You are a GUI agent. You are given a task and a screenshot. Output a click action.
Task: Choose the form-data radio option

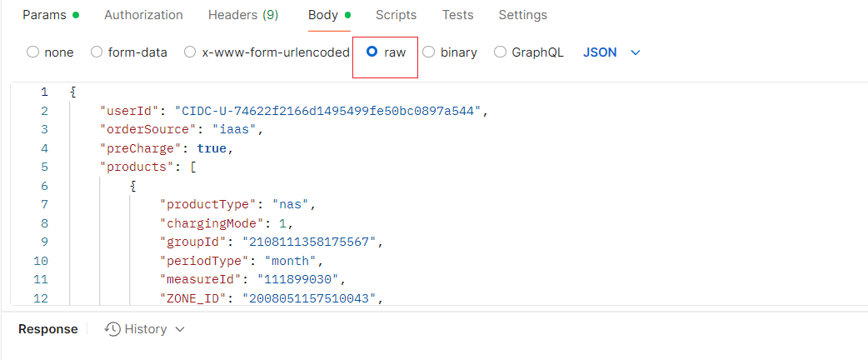pyautogui.click(x=97, y=52)
